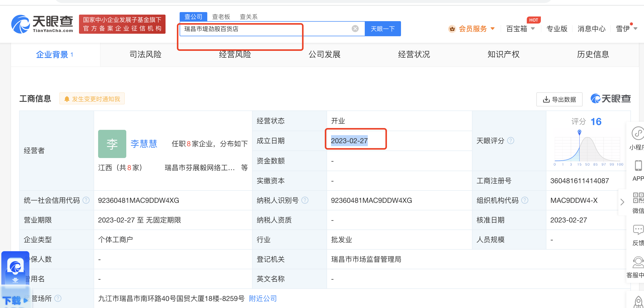Open the 小程序 sidebar icon
644x308 pixels.
pos(638,133)
